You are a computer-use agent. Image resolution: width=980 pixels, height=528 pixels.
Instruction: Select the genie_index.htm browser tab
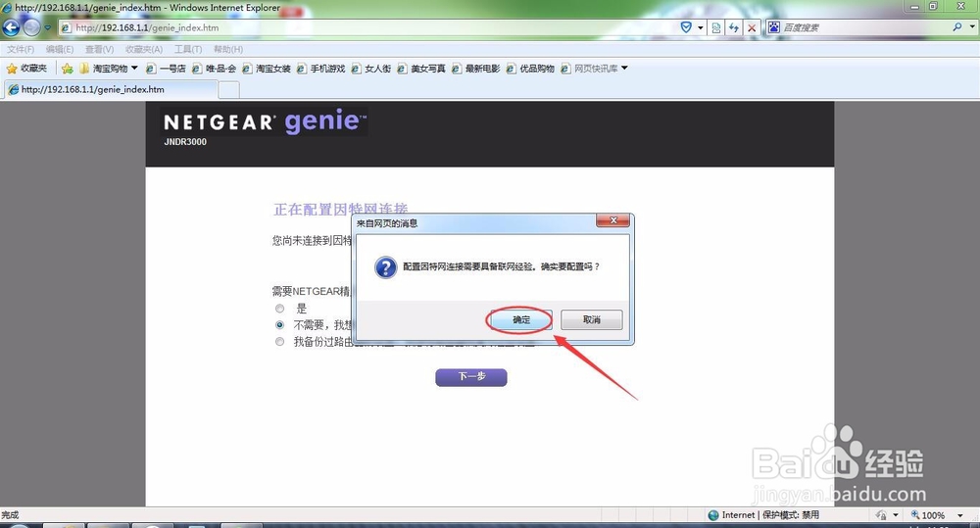pyautogui.click(x=112, y=89)
